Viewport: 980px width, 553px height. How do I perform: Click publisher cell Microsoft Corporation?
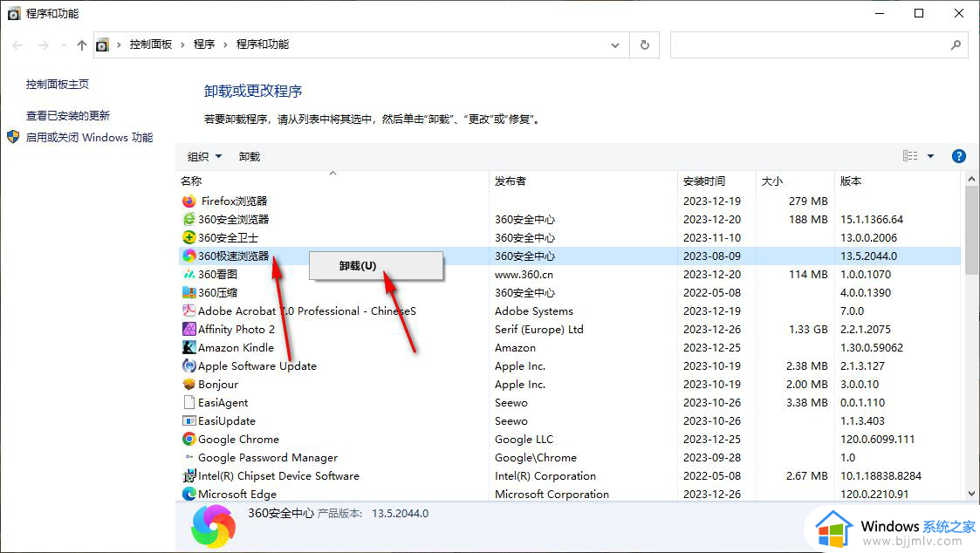click(552, 495)
